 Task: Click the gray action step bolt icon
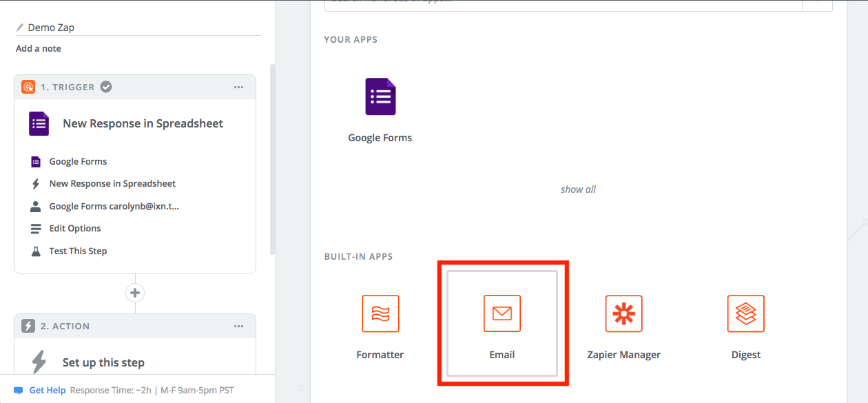(x=28, y=326)
